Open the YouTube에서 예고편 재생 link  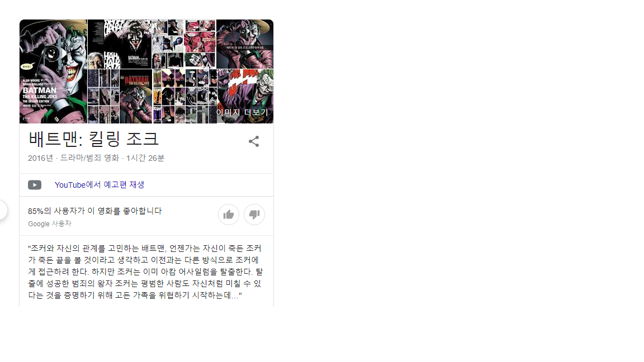[x=100, y=185]
